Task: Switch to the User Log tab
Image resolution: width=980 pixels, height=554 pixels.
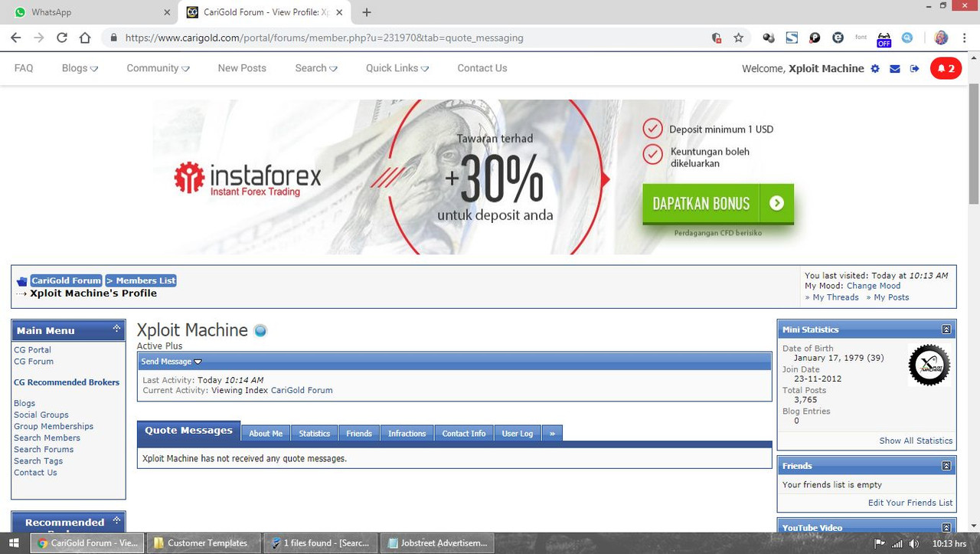Action: 518,433
